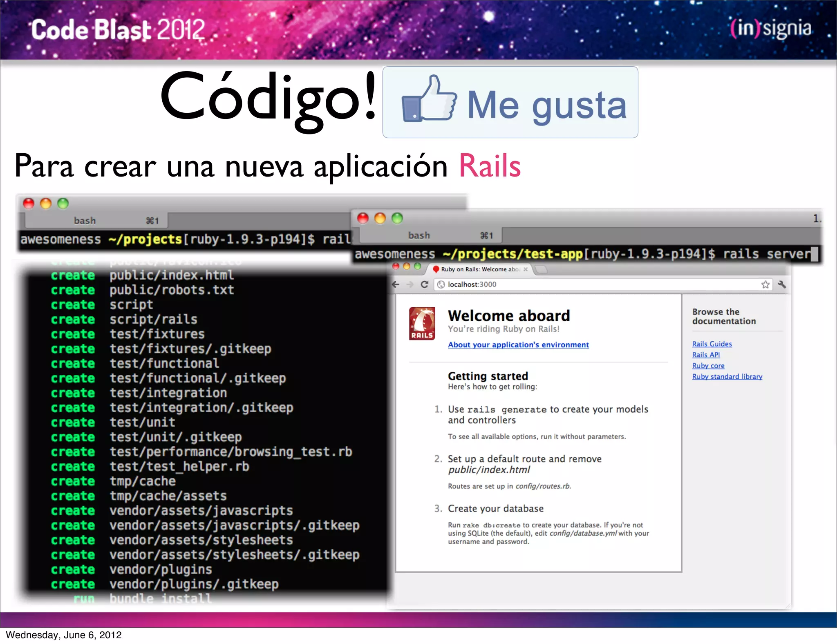The image size is (837, 644).
Task: Click the back arrow in the browser
Action: tap(396, 284)
